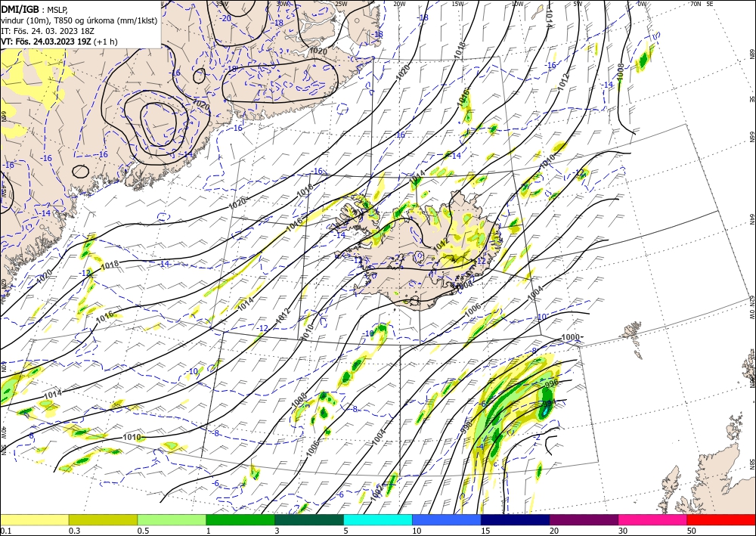756x536 pixels.
Task: Click the '50' legend value label
Action: click(692, 531)
